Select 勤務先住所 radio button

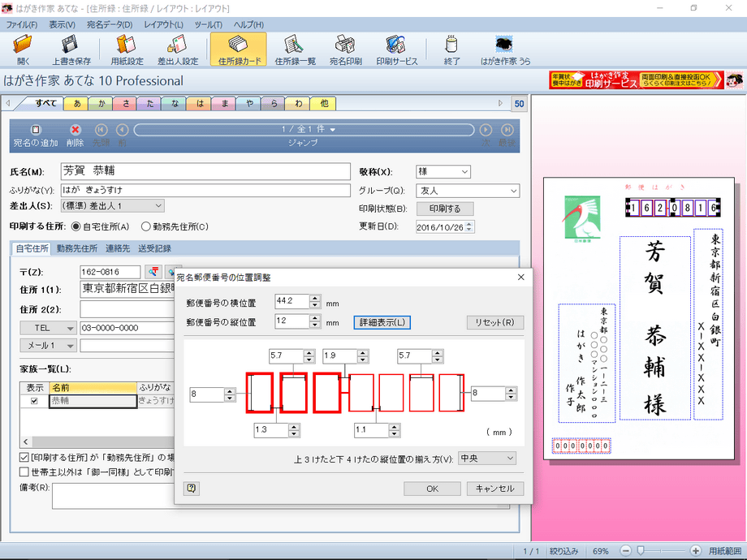pos(146,226)
